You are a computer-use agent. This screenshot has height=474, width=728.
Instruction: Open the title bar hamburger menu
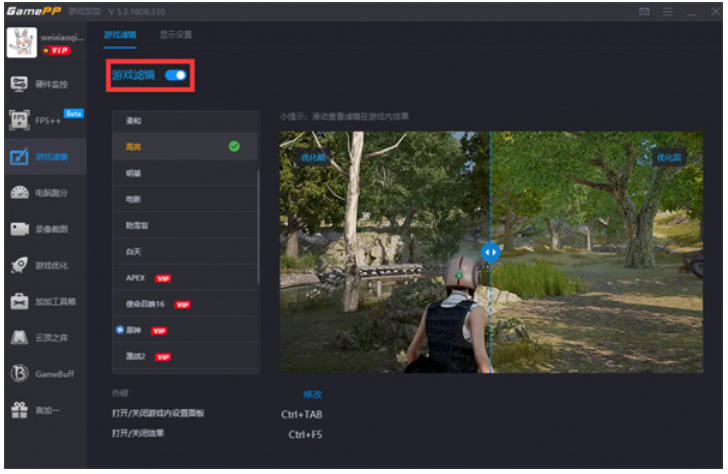point(668,11)
